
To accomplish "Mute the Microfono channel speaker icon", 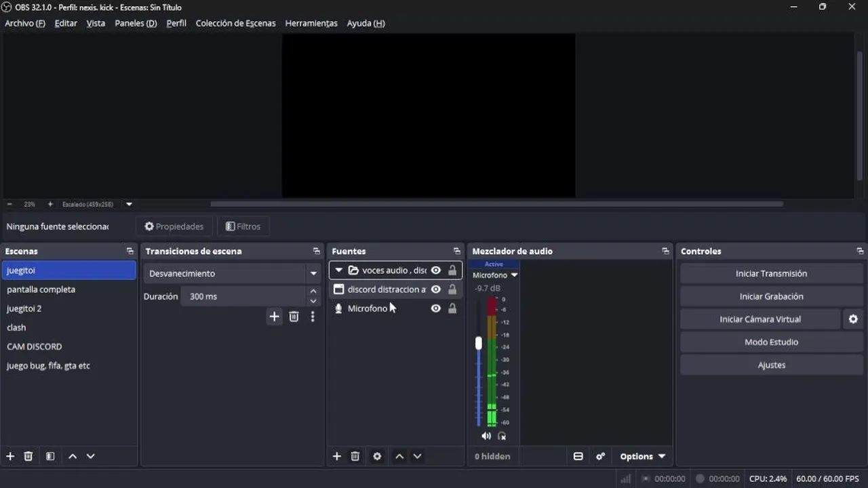I will (x=486, y=436).
